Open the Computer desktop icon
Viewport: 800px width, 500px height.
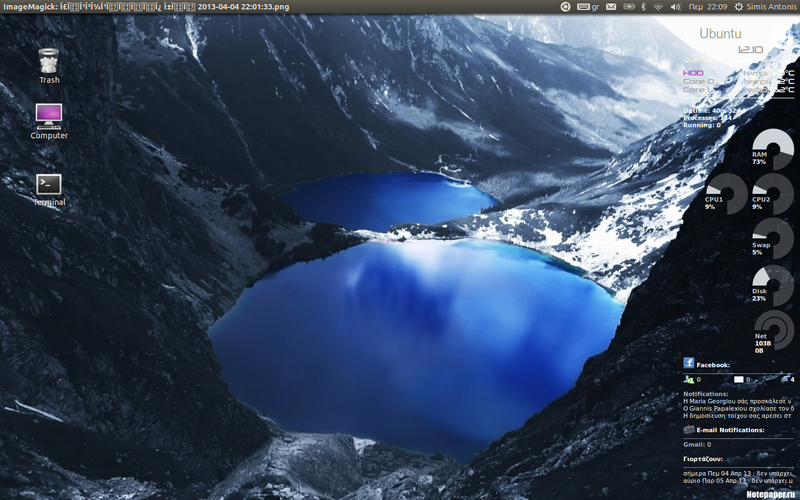[x=49, y=116]
